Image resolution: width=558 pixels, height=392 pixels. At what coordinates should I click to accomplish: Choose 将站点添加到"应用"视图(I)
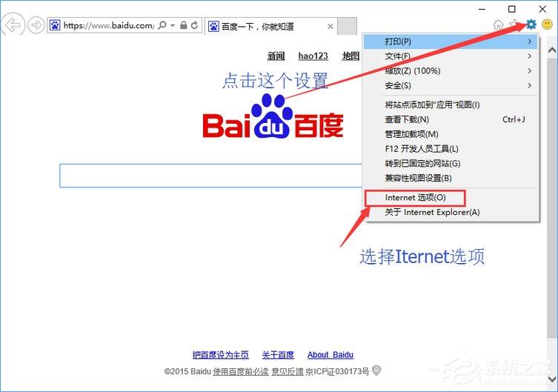tap(451, 104)
